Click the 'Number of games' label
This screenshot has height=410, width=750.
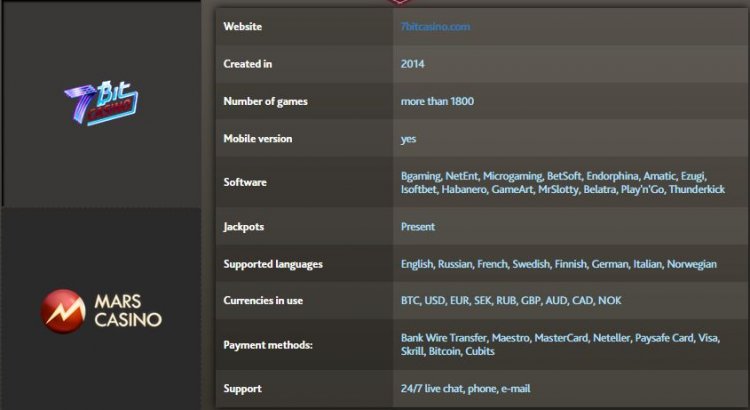[x=265, y=101]
